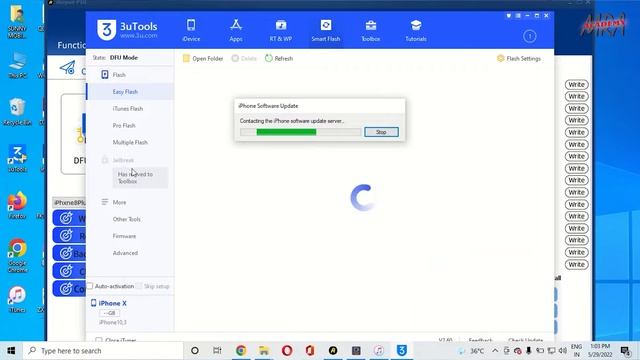Screen dimensions: 640x360
Task: Open Opera from the taskbar
Action: [287, 351]
